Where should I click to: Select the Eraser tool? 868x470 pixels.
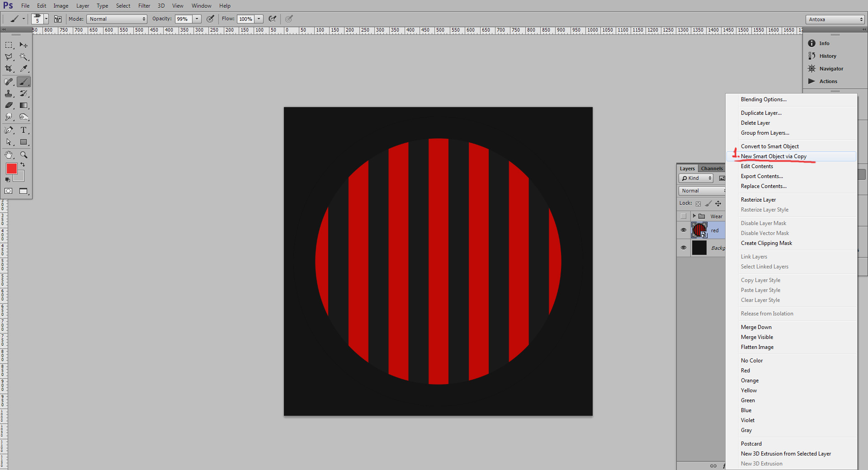click(x=9, y=105)
